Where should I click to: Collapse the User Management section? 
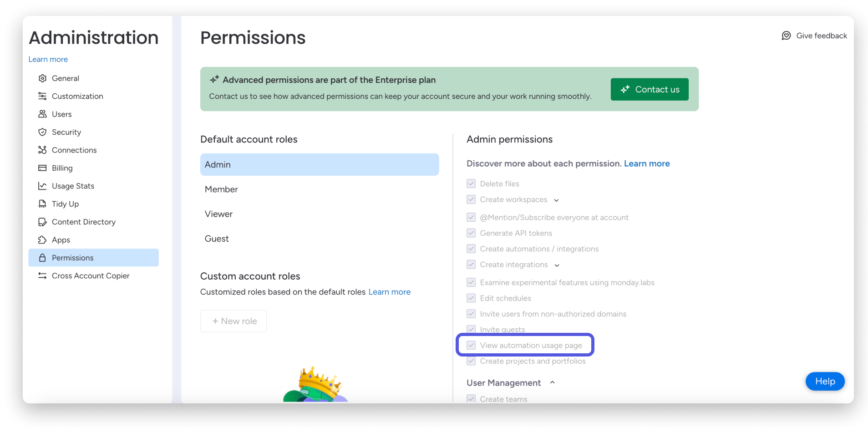[x=553, y=382]
